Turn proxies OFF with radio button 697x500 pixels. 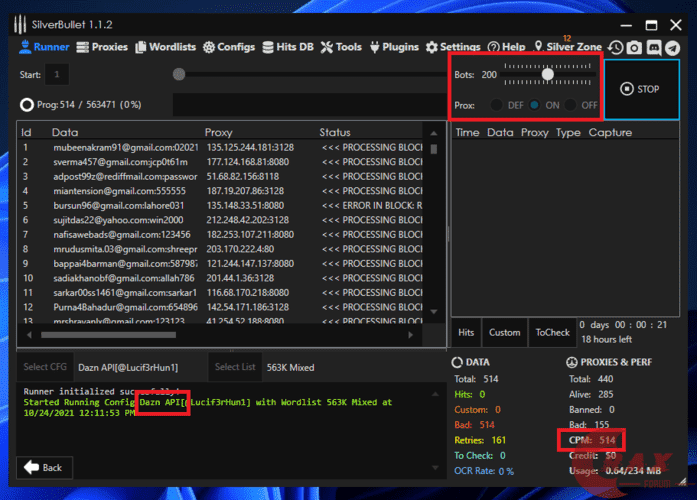(571, 105)
